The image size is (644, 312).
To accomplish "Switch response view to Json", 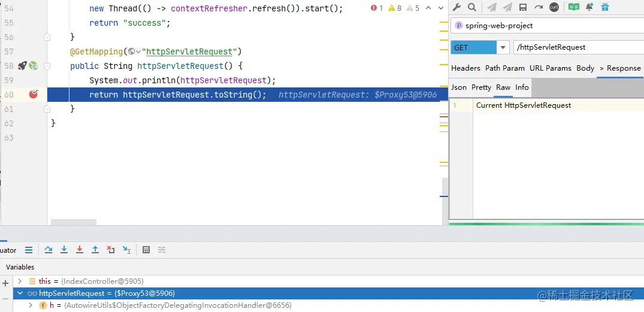I will [x=459, y=87].
